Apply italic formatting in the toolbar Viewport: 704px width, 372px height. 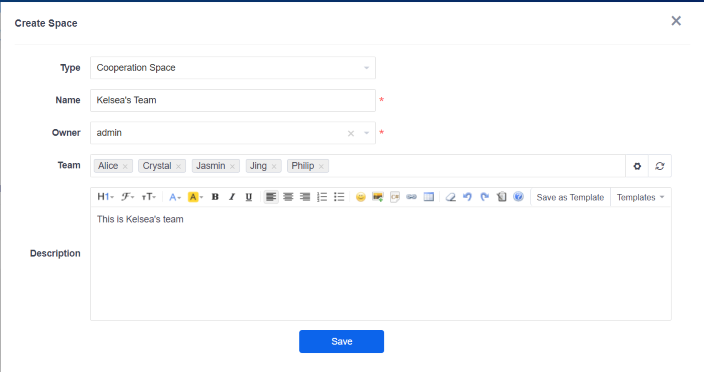tap(232, 197)
